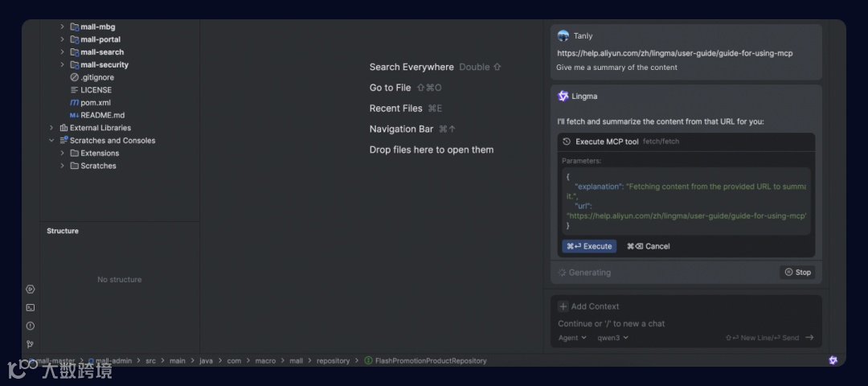The width and height of the screenshot is (868, 386).
Task: Expand the mall-portal module
Action: pos(62,39)
